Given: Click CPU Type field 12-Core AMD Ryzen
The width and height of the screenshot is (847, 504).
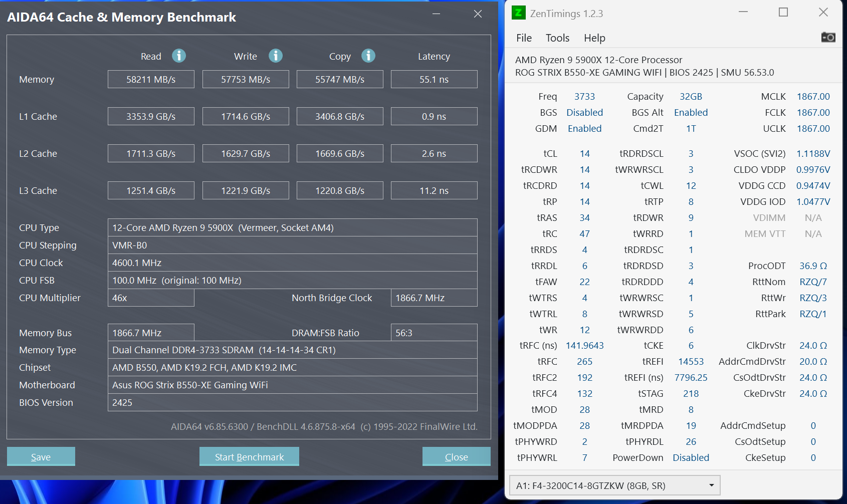Looking at the screenshot, I should coord(293,227).
